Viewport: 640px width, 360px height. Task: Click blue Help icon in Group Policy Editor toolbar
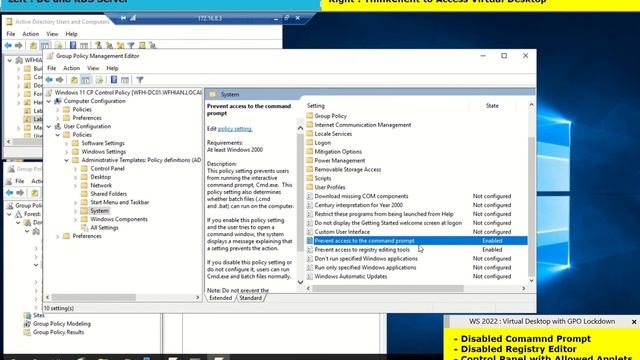[x=114, y=80]
